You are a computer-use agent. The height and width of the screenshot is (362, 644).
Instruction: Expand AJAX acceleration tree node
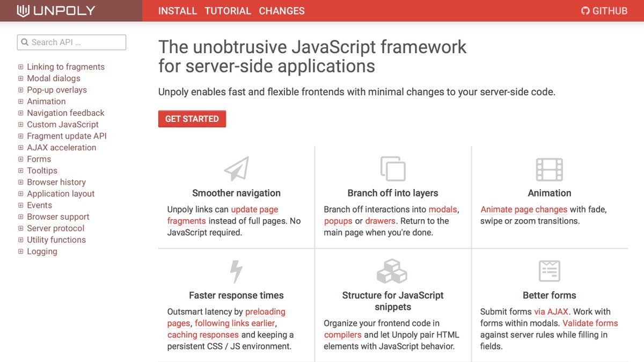(x=21, y=148)
